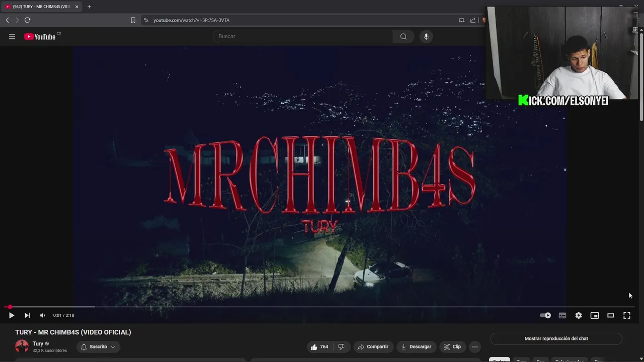Image resolution: width=644 pixels, height=362 pixels.
Task: Enter full screen mode
Action: click(x=627, y=315)
